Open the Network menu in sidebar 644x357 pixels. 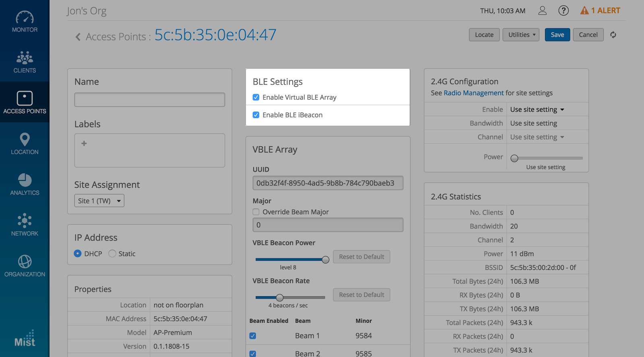25,224
